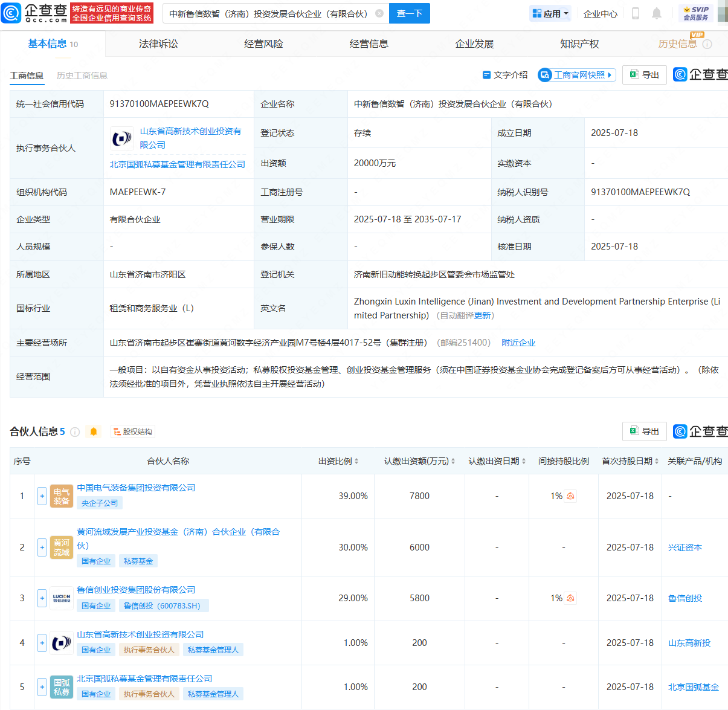This screenshot has height=710, width=728.
Task: Click 央企子公司 tag in row 1
Action: tap(100, 503)
